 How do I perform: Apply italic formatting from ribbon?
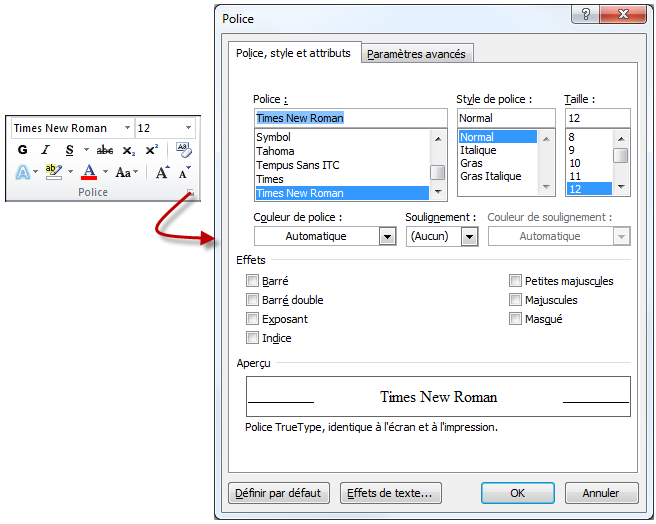[45, 150]
